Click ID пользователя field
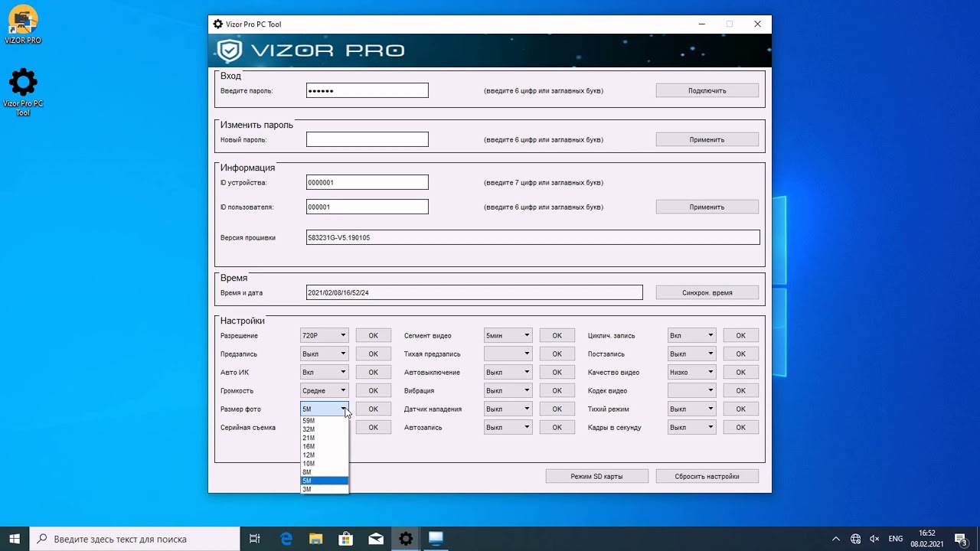This screenshot has width=980, height=551. pyautogui.click(x=367, y=207)
